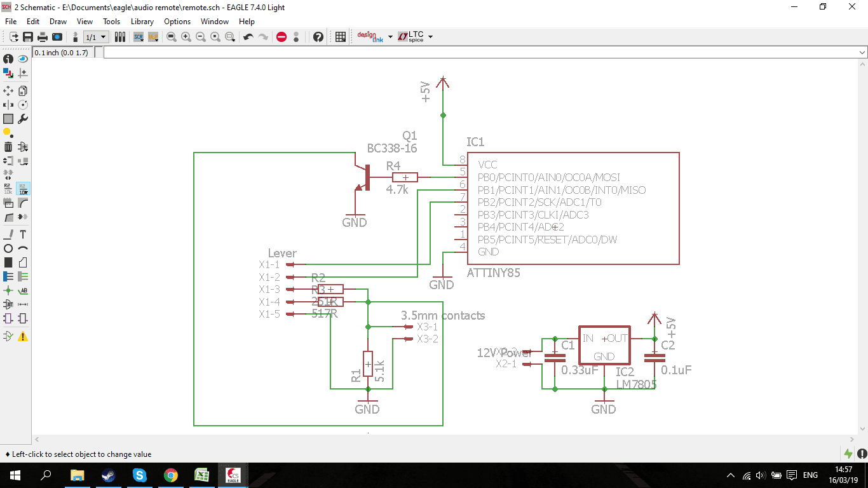Select the Add part tool
This screenshot has height=488, width=868.
pos(23,147)
